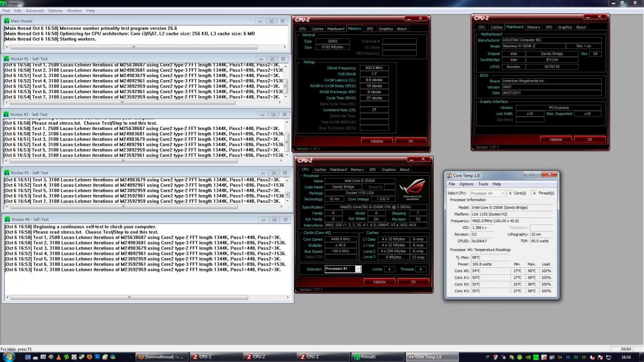
Task: Click Validate in CPU-Z Mainboard window
Action: click(x=556, y=139)
